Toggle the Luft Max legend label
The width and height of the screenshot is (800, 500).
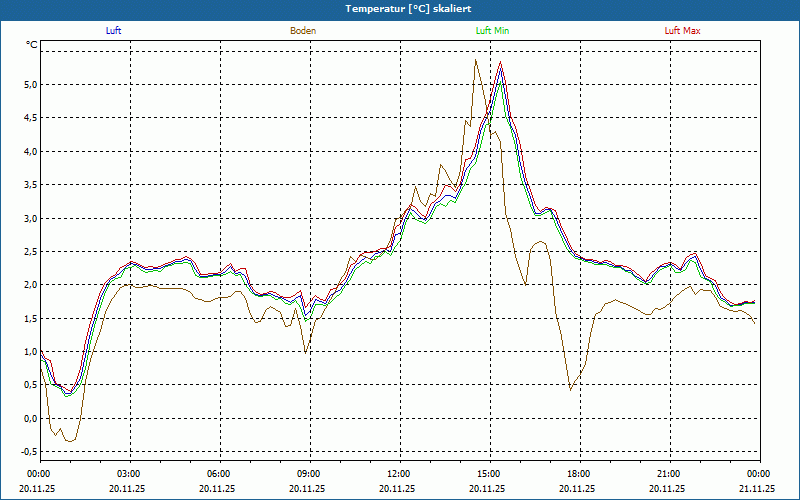683,30
